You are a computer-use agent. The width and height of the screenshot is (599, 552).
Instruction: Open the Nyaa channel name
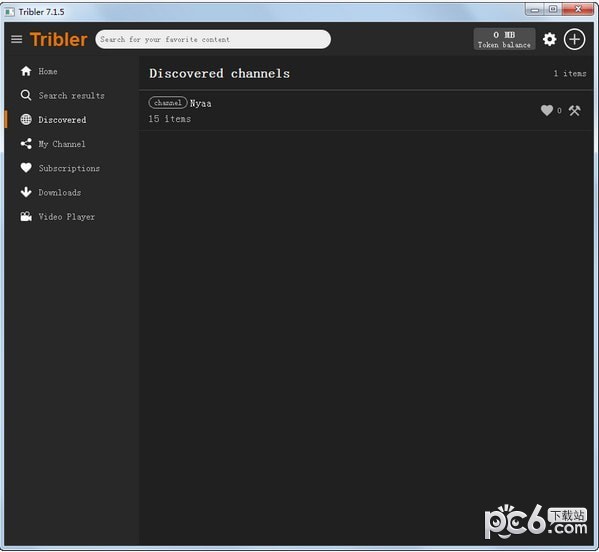click(x=201, y=104)
